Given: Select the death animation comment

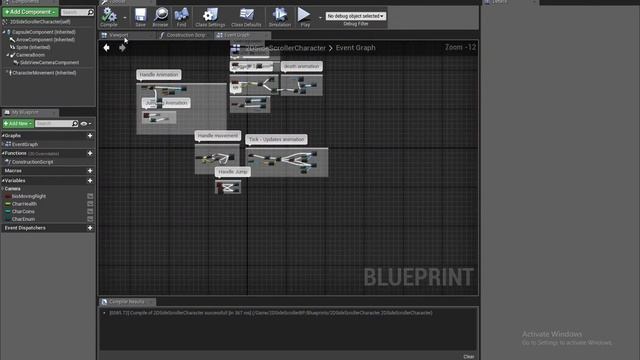Looking at the screenshot, I should click(301, 66).
